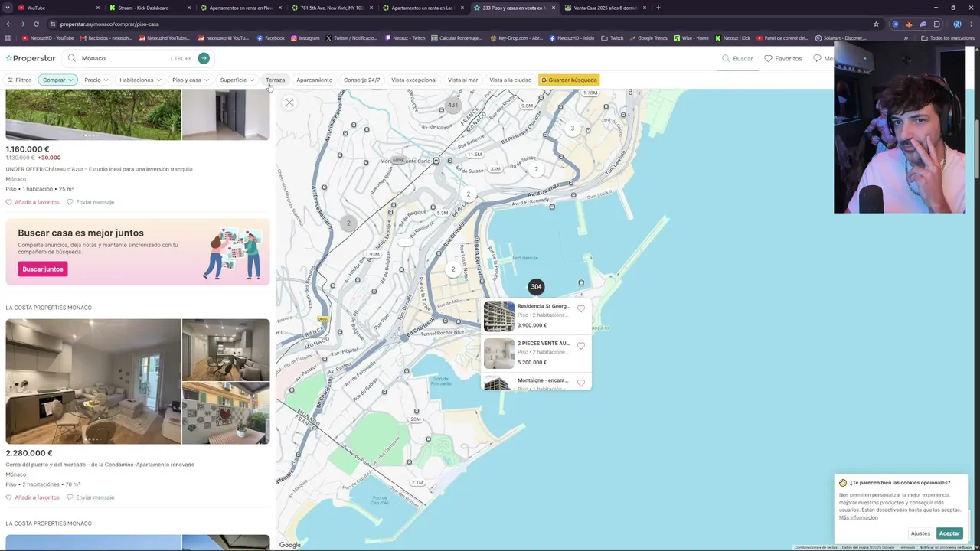The image size is (980, 551).
Task: Open UNDER OFFER Château d'Azur listing title
Action: click(100, 169)
